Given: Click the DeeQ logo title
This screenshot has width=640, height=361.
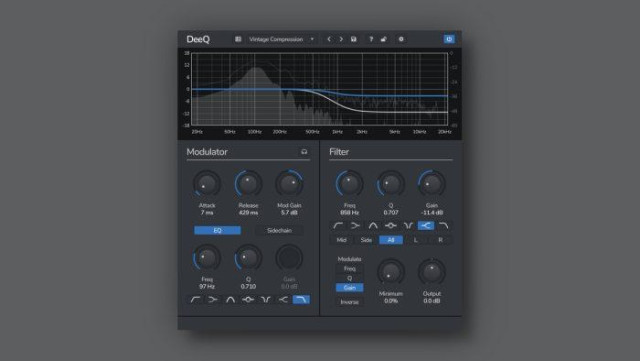Looking at the screenshot, I should tap(198, 39).
